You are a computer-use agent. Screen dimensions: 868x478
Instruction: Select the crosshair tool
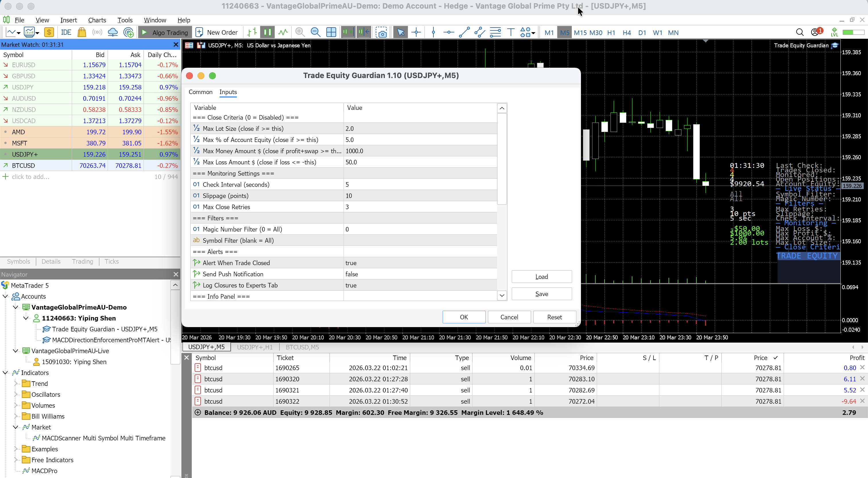tap(416, 32)
